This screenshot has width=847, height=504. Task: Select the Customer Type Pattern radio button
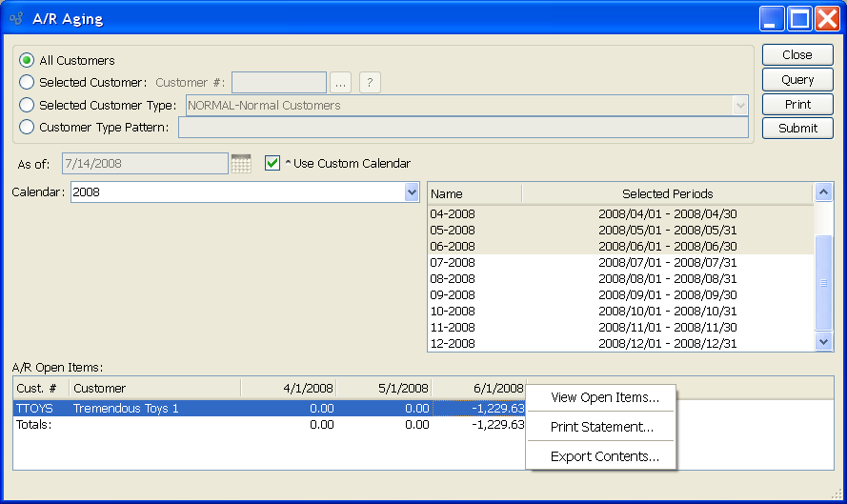point(27,127)
